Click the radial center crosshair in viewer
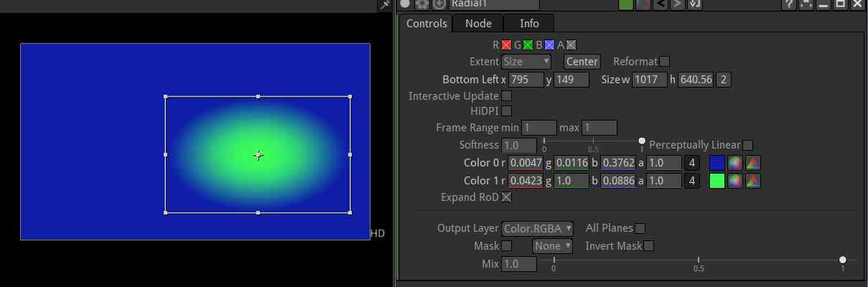The height and width of the screenshot is (287, 868). [258, 154]
